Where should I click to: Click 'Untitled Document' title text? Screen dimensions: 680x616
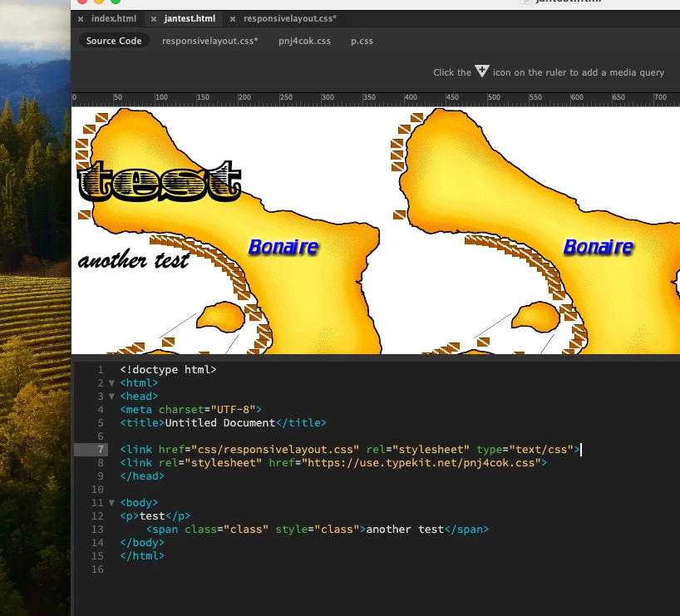click(x=219, y=423)
